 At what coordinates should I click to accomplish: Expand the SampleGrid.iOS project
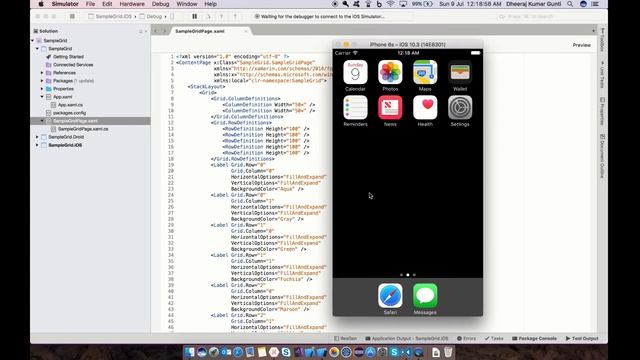pyautogui.click(x=37, y=145)
